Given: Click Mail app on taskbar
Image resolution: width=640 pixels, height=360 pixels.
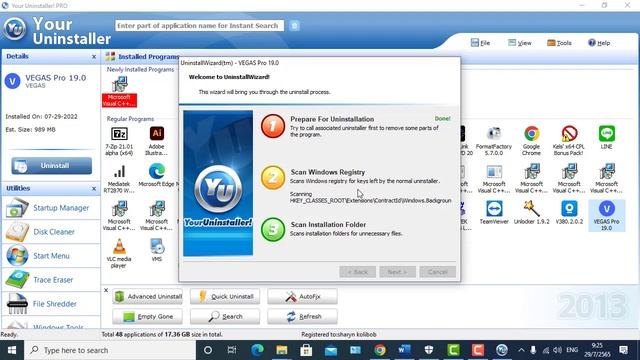Looking at the screenshot, I should [331, 350].
